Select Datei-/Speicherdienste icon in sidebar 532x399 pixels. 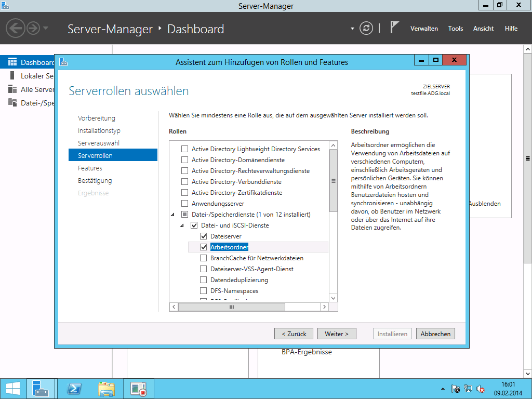click(12, 102)
